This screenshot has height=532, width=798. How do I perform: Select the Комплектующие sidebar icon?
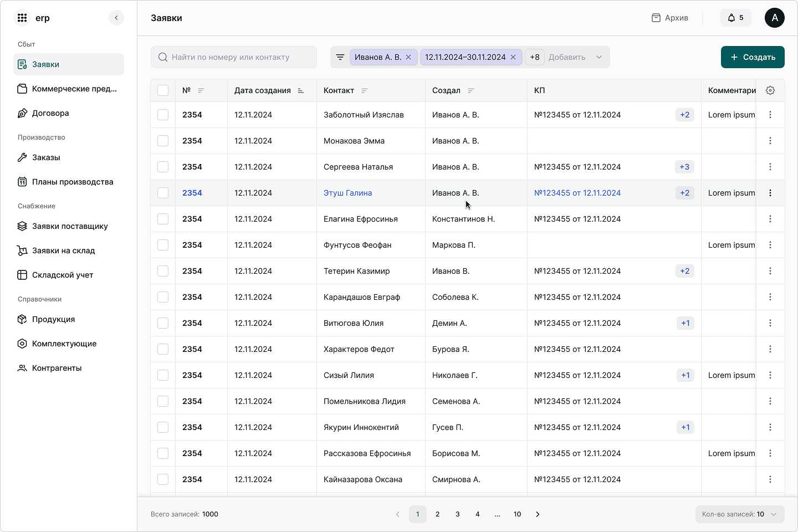22,344
